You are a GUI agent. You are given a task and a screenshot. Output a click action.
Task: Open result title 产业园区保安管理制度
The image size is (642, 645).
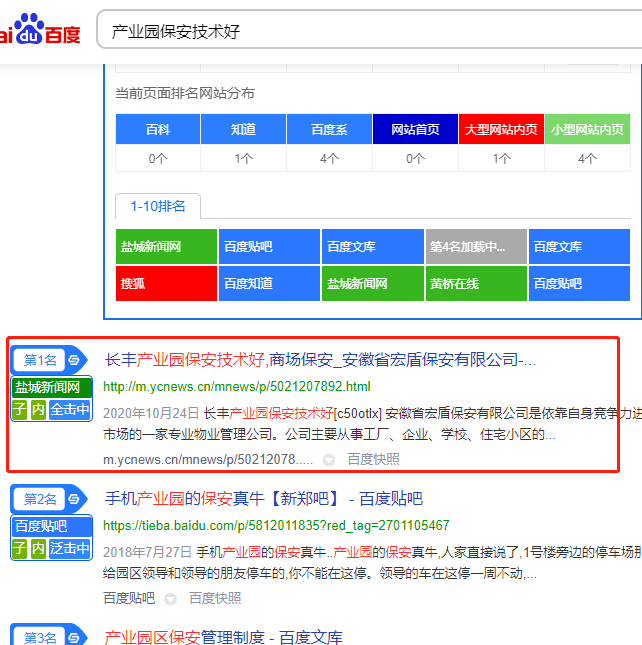click(223, 637)
